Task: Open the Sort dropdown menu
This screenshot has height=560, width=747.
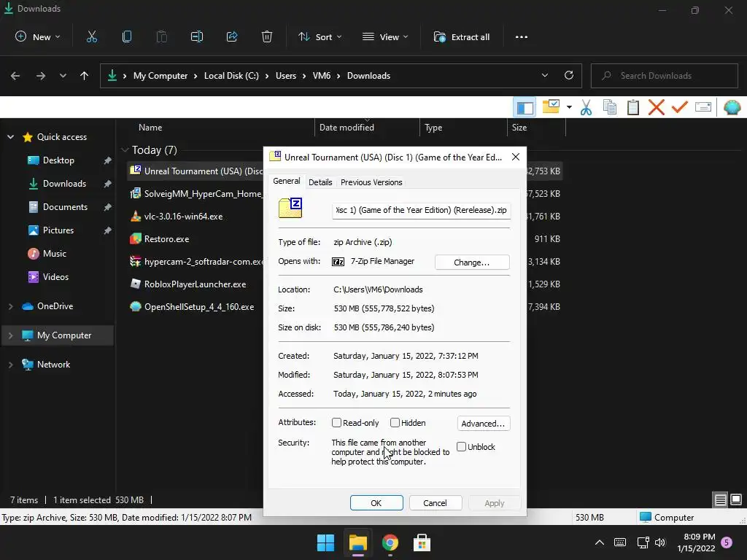Action: point(320,36)
